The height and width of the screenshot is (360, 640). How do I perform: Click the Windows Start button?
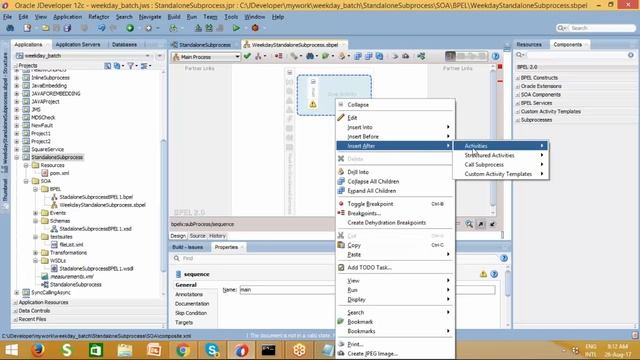pos(11,350)
